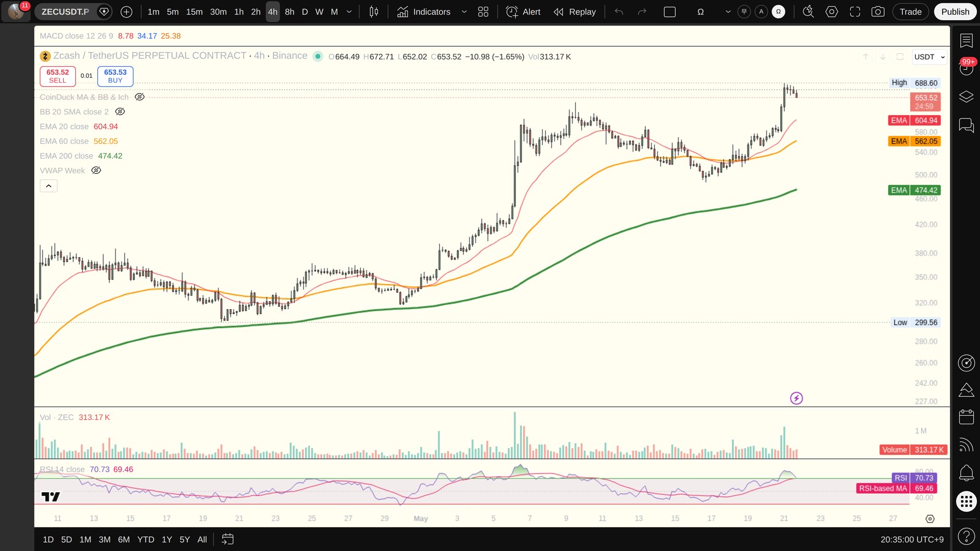Open the layout name Ω menu
This screenshot has height=551, width=980.
(x=701, y=12)
